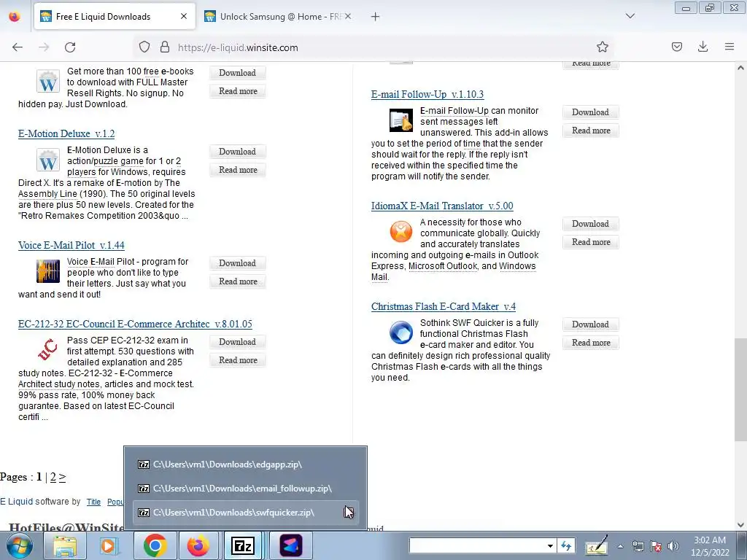Open tracking protection shield icon
747x560 pixels.
[x=144, y=47]
